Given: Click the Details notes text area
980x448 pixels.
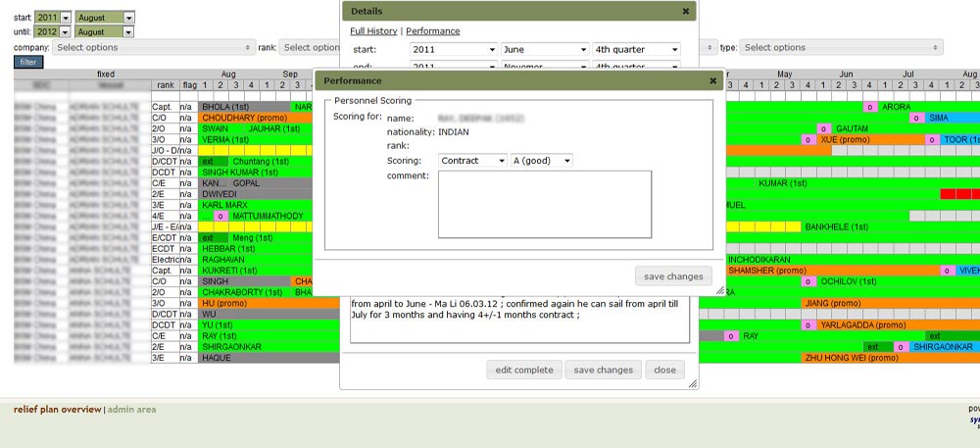Looking at the screenshot, I should click(x=519, y=318).
